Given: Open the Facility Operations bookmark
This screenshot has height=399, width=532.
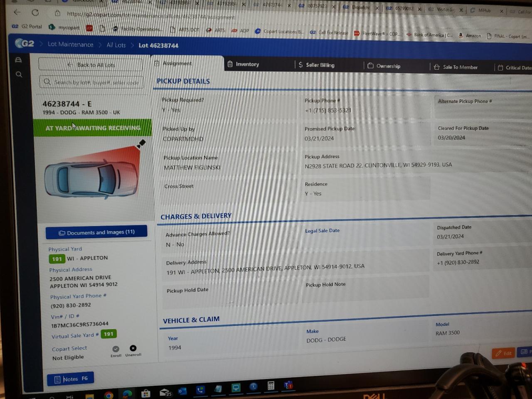Looking at the screenshot, I should pyautogui.click(x=137, y=29).
